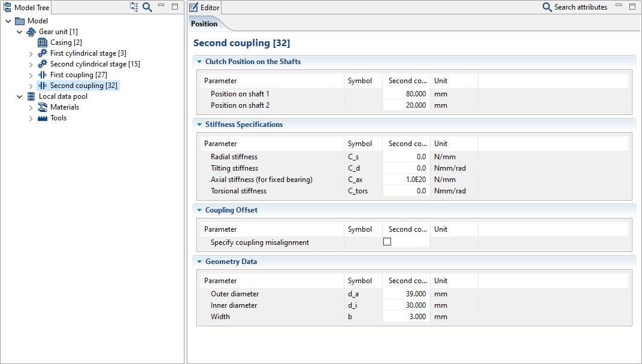Click the Outer diameter value field
The height and width of the screenshot is (364, 642).
point(405,294)
